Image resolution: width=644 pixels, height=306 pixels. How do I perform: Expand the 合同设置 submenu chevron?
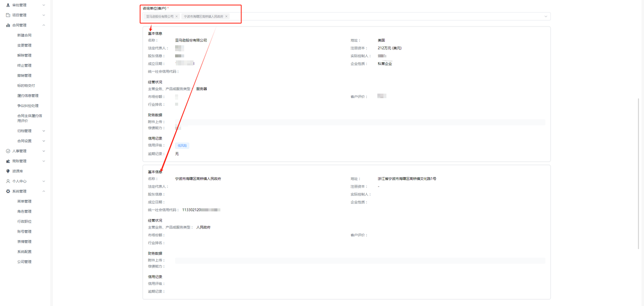(44, 141)
